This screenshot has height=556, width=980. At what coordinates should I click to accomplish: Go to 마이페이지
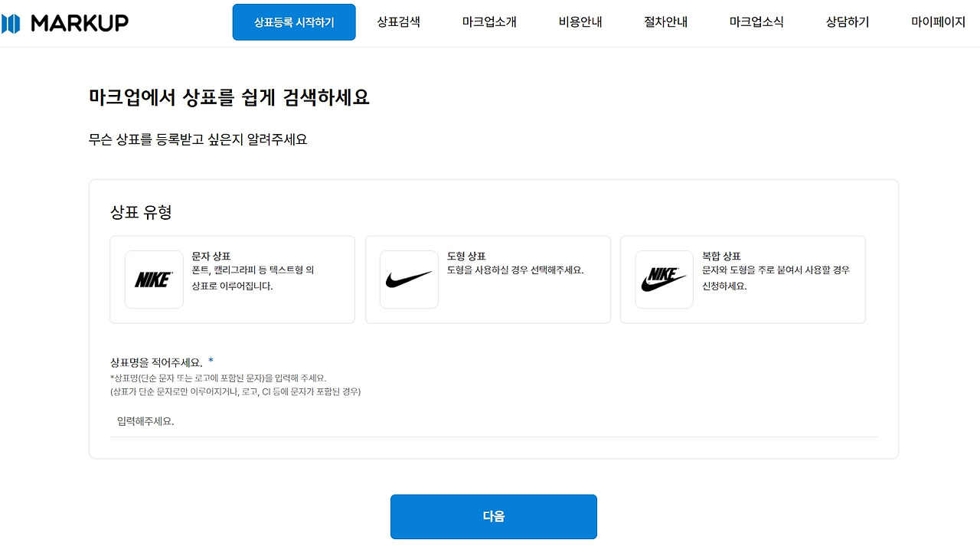[938, 22]
